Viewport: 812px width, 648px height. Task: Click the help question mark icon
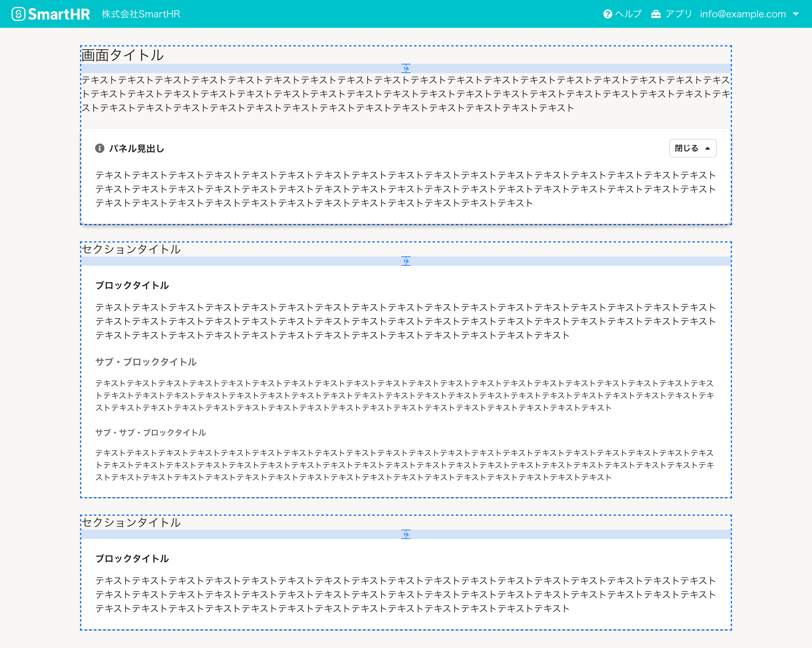pos(608,14)
